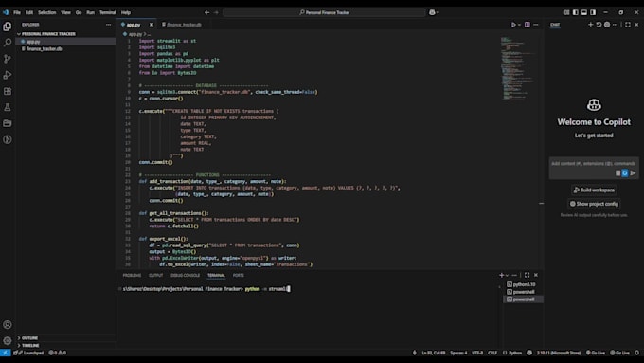The width and height of the screenshot is (644, 363).
Task: Click the Ln, Col cursor position indicator
Action: pos(434,353)
